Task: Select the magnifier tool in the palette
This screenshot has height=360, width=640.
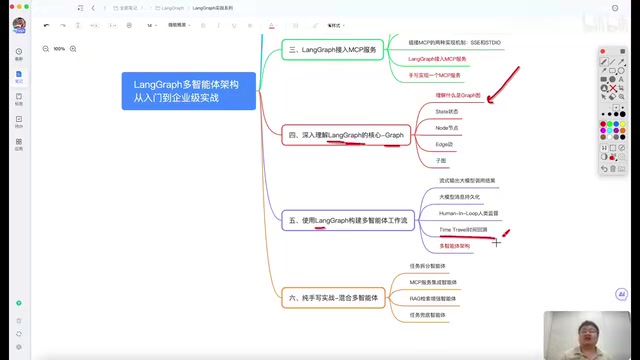Action: click(x=621, y=97)
